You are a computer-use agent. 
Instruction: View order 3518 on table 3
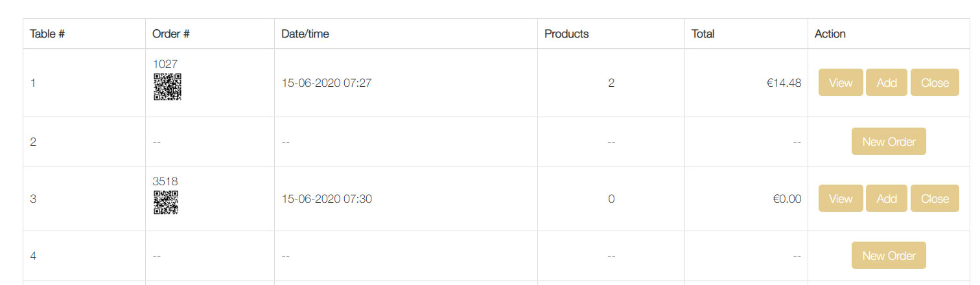[x=841, y=198]
